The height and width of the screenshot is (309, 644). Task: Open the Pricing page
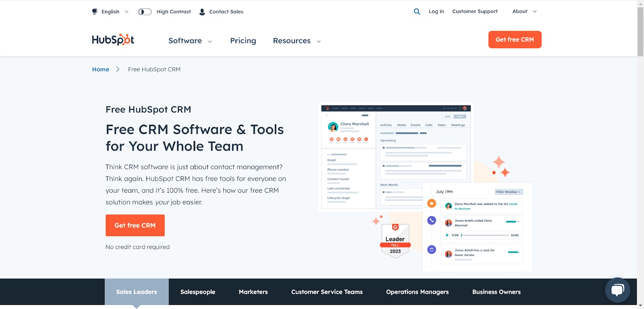coord(243,41)
